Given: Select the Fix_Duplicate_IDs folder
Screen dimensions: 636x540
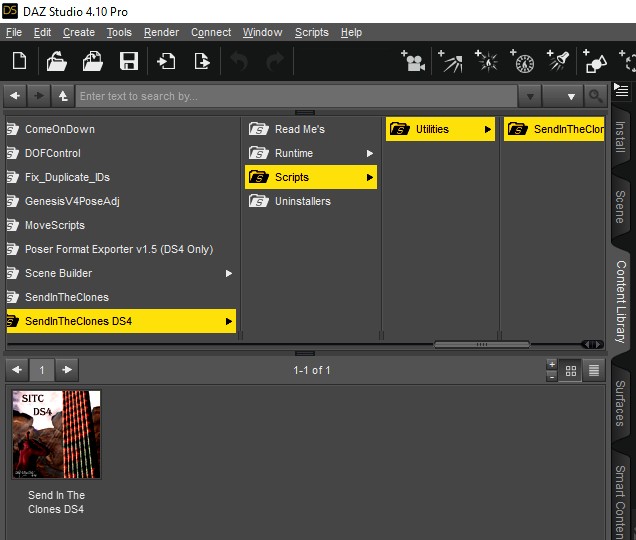Looking at the screenshot, I should point(121,177).
